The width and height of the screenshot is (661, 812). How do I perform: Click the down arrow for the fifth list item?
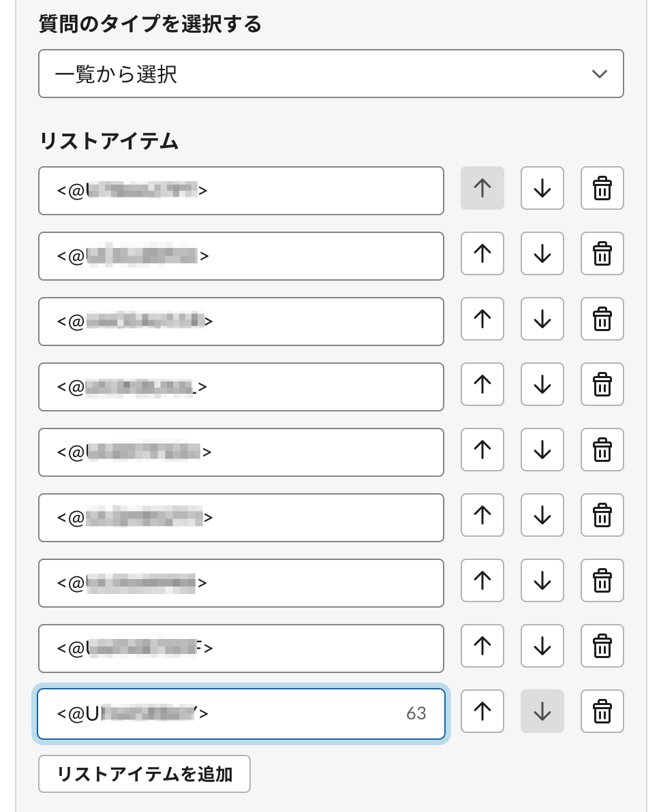point(542,450)
